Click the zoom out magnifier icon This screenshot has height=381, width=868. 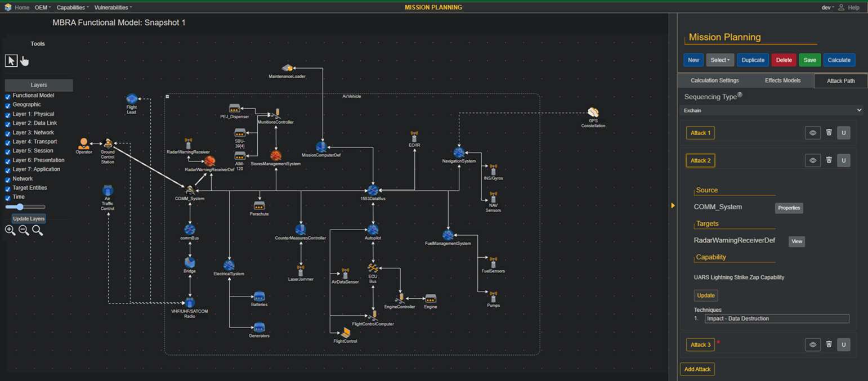pos(24,230)
